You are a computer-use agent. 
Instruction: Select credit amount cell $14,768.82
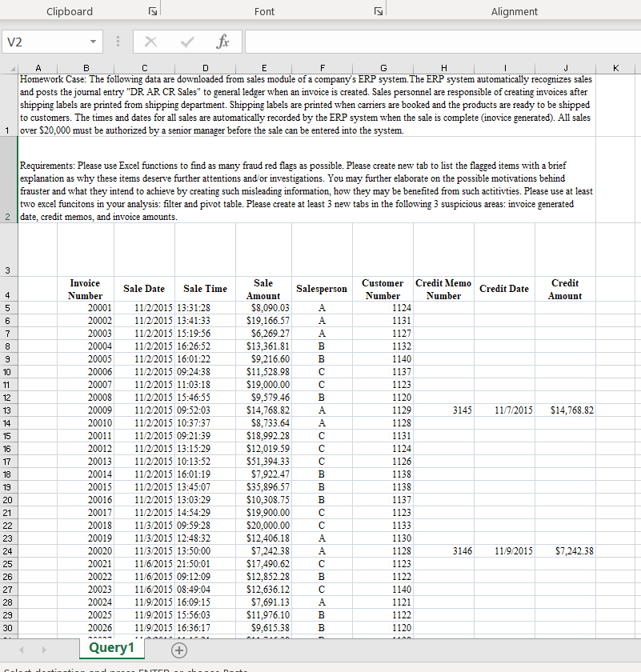[x=565, y=410]
